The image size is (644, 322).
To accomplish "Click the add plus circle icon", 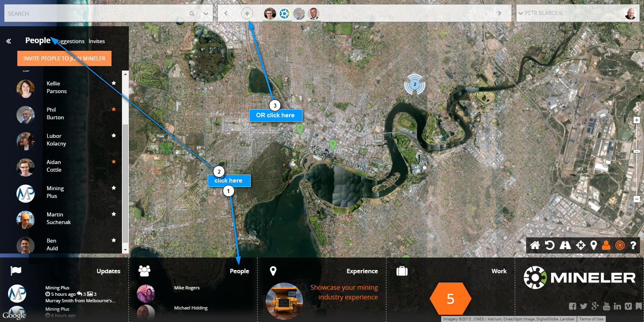I will pos(247,13).
